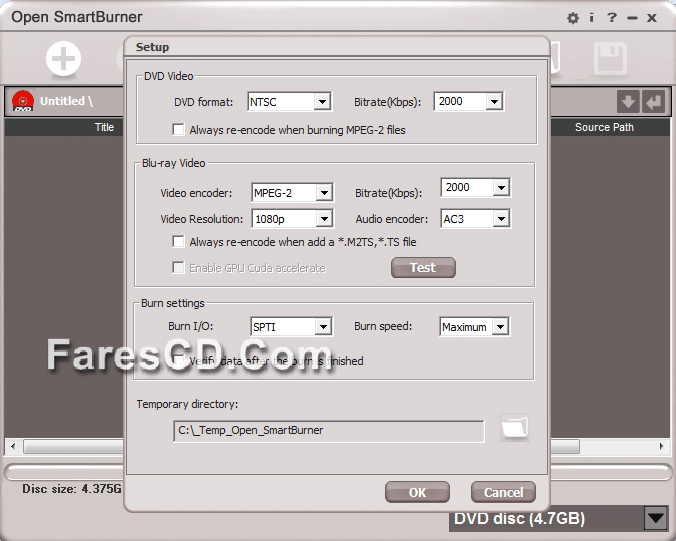
Task: Click the info 'i' icon
Action: (x=592, y=18)
